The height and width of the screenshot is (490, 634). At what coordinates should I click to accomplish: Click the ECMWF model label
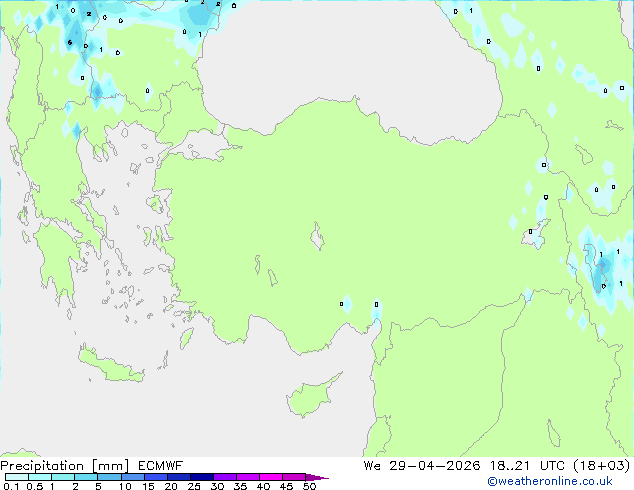click(161, 466)
